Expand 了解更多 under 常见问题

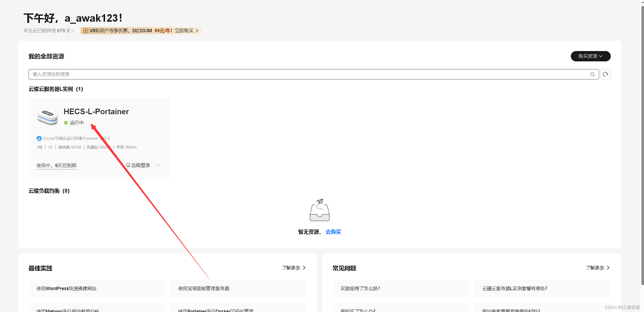point(598,268)
